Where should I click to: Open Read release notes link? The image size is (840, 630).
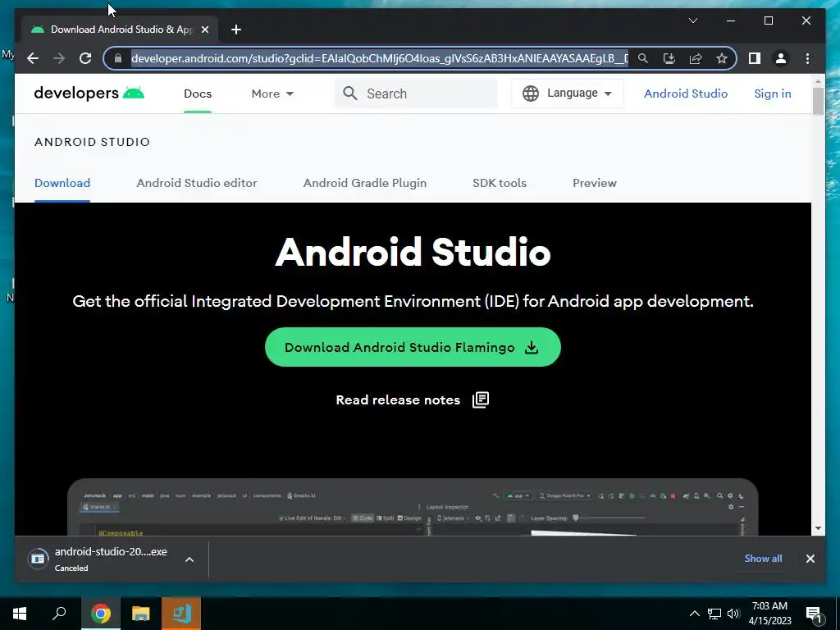398,400
